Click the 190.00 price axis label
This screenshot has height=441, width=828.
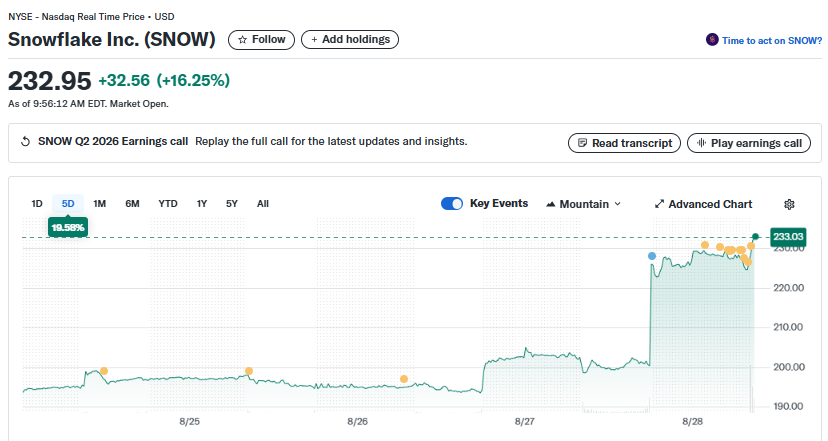789,407
